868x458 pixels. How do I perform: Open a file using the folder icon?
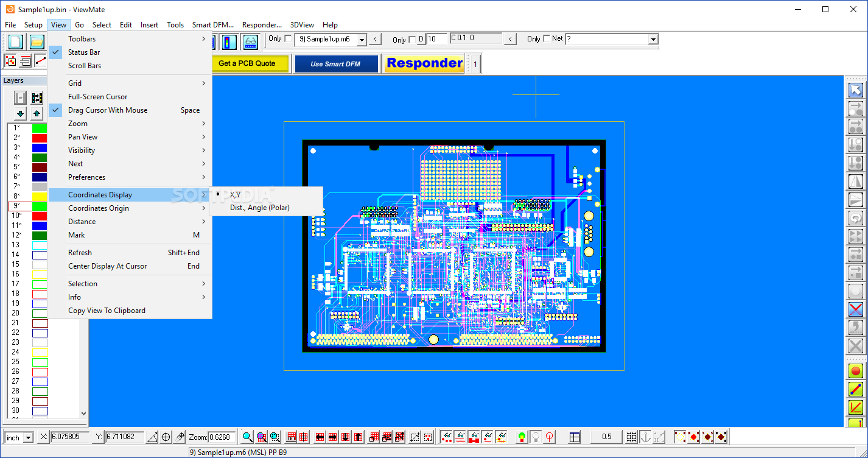(37, 41)
